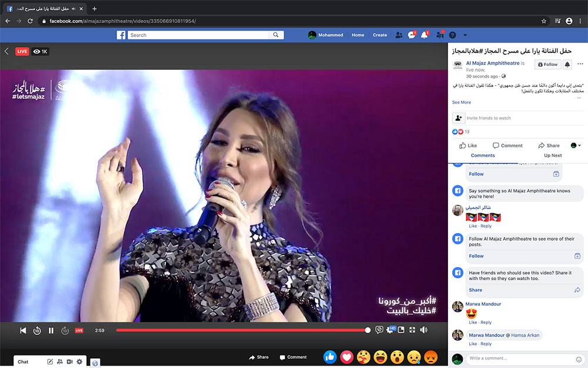This screenshot has height=368, width=588.
Task: Open Hamsa Arkan's tagged profile
Action: point(525,336)
